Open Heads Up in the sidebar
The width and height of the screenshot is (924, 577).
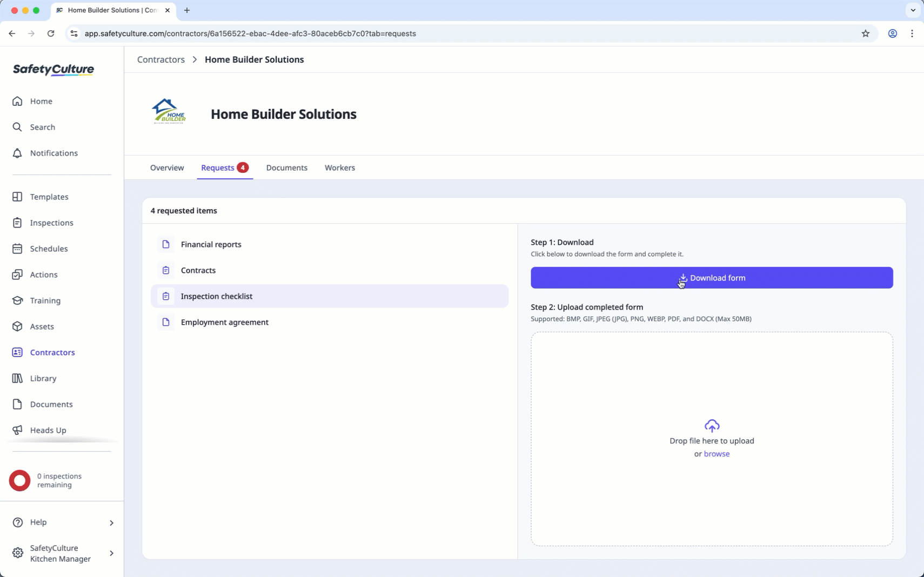tap(48, 430)
